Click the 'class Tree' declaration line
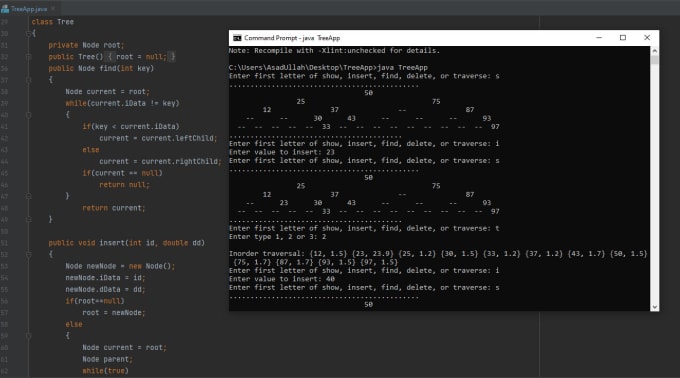Viewport: 680px width, 378px height. coord(52,22)
